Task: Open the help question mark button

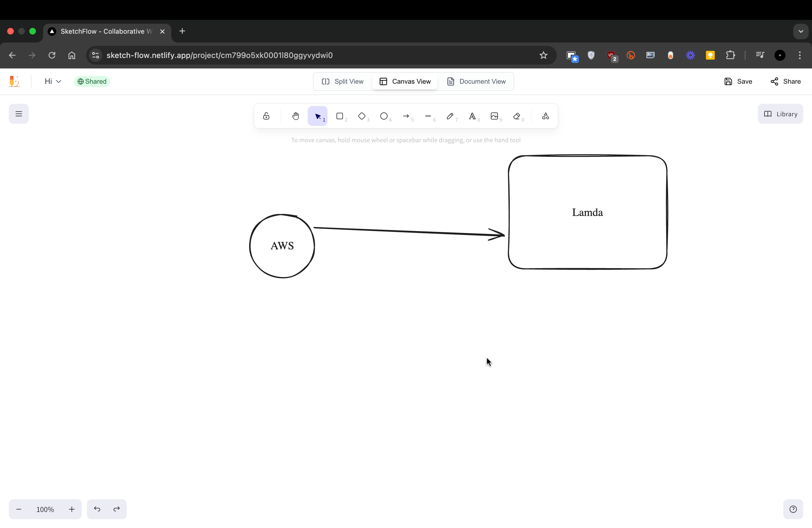Action: click(x=793, y=509)
